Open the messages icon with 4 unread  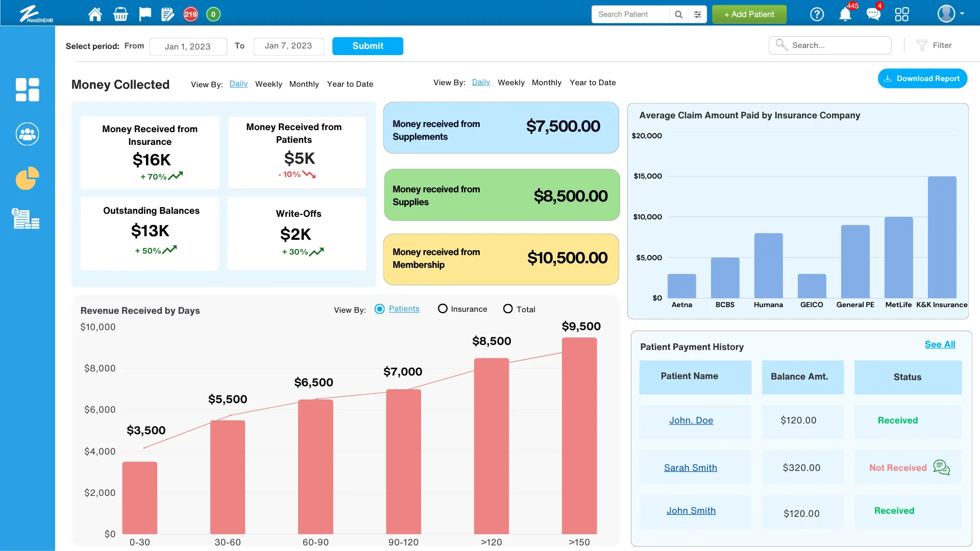point(873,14)
